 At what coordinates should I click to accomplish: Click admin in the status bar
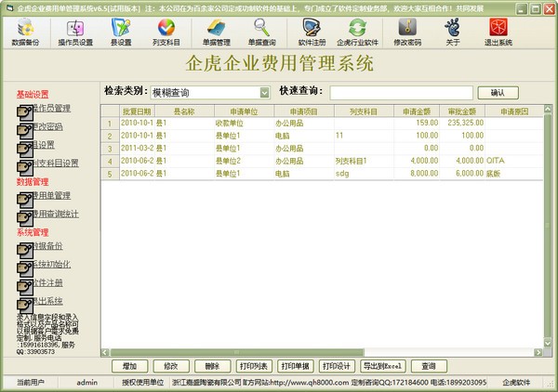[86, 383]
